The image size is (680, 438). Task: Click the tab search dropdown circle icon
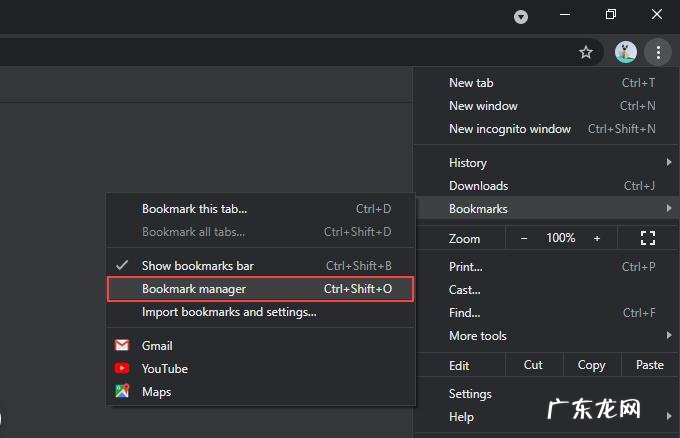click(x=521, y=17)
